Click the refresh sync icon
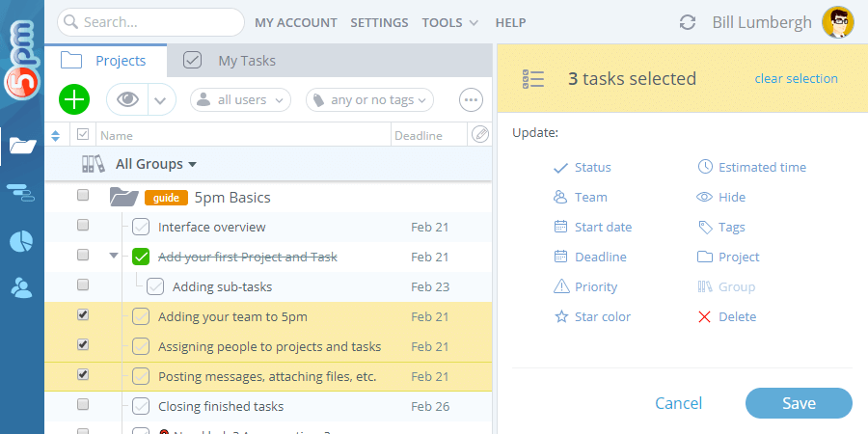 click(688, 23)
